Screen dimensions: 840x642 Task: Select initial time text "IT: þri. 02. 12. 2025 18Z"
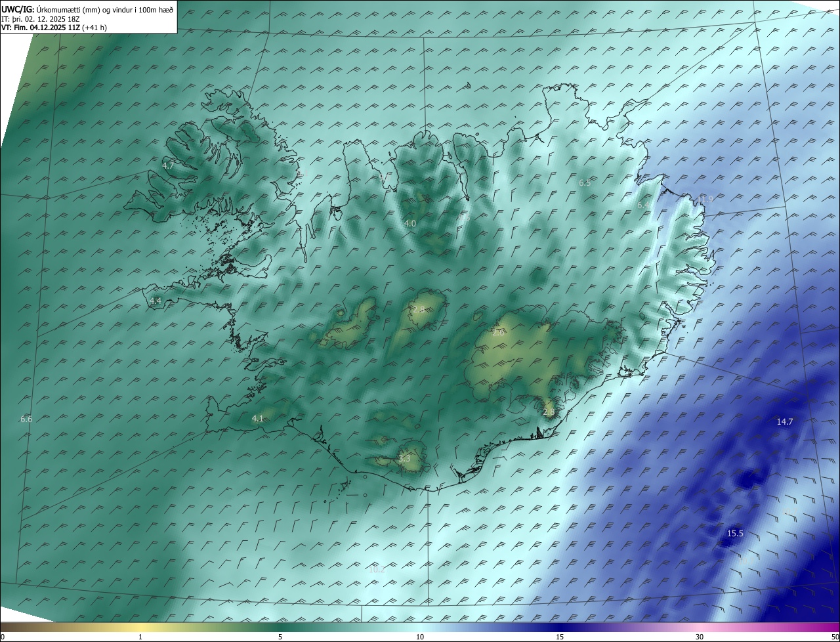[41, 18]
